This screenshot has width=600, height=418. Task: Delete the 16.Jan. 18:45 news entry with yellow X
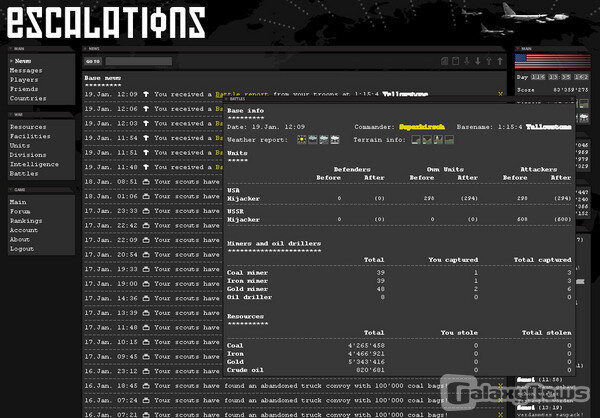500,386
